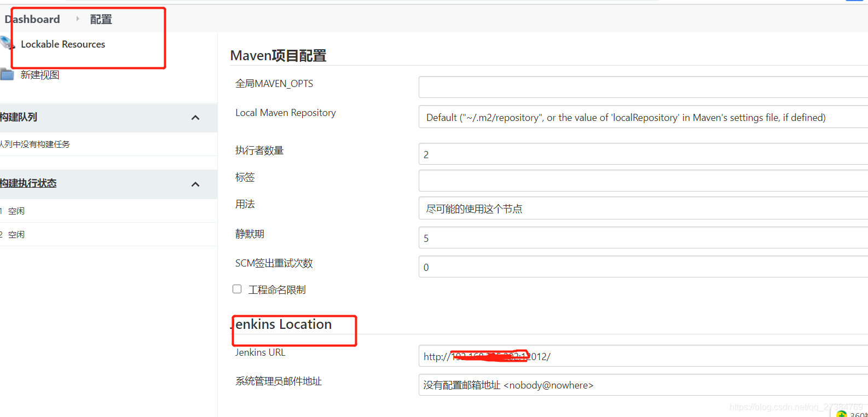The height and width of the screenshot is (417, 868).
Task: Enable the 工程命名限制 checkbox
Action: point(237,289)
